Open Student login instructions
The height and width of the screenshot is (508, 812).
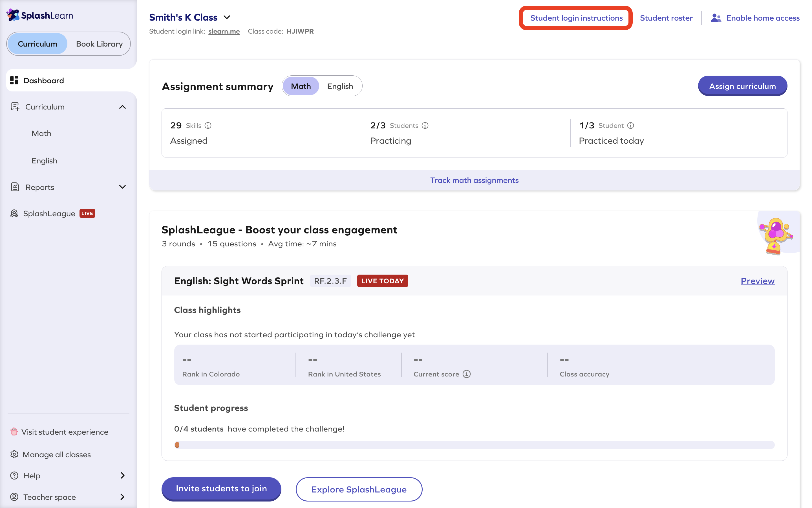pyautogui.click(x=576, y=18)
